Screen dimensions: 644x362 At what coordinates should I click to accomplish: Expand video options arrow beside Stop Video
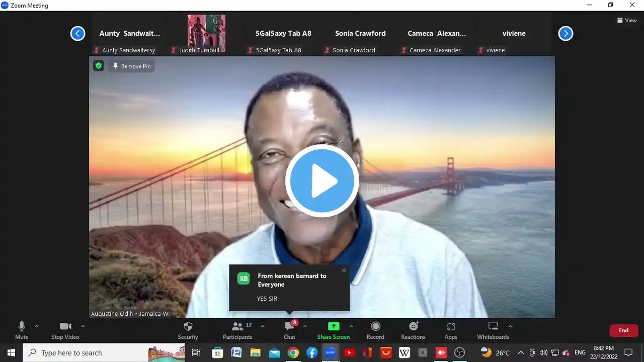[83, 326]
